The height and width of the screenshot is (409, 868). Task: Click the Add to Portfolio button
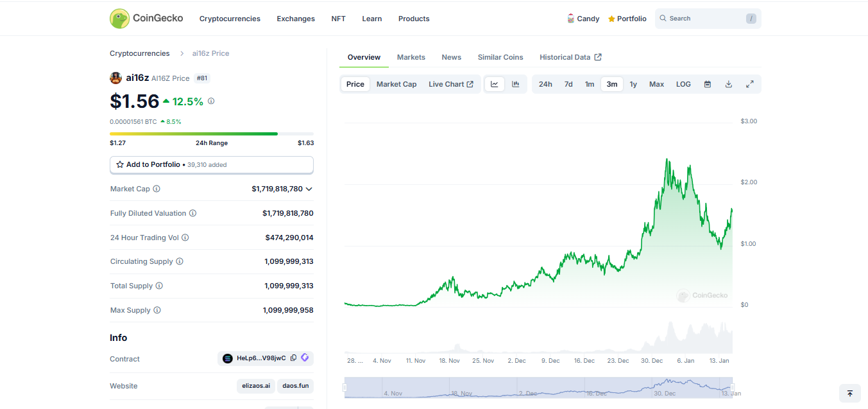pos(212,165)
